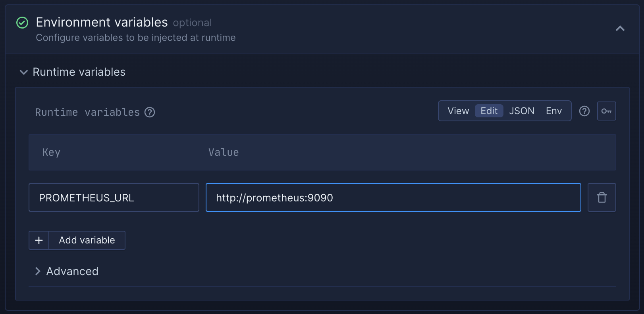Image resolution: width=644 pixels, height=314 pixels.
Task: Click the plus icon on Add variable
Action: (39, 240)
